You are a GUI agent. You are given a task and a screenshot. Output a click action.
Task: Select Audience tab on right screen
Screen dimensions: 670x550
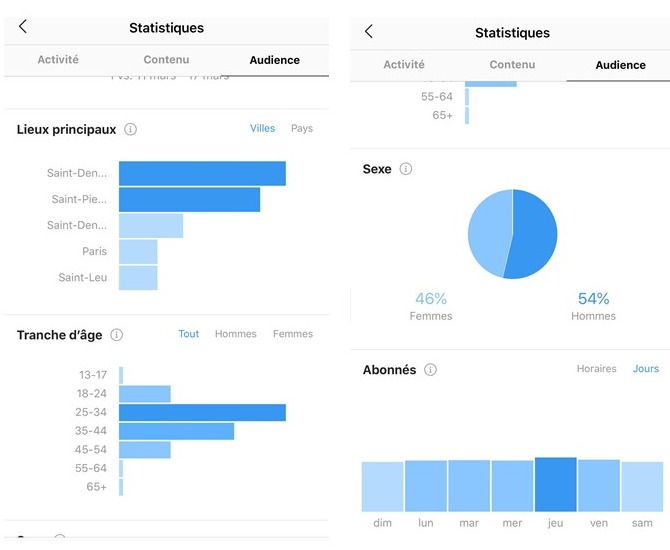[x=620, y=65]
